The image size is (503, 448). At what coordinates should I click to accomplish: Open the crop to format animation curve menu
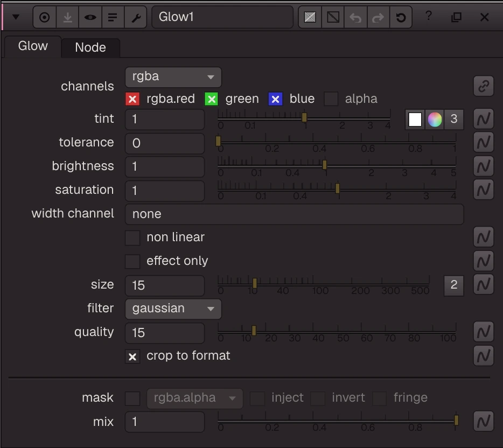484,355
